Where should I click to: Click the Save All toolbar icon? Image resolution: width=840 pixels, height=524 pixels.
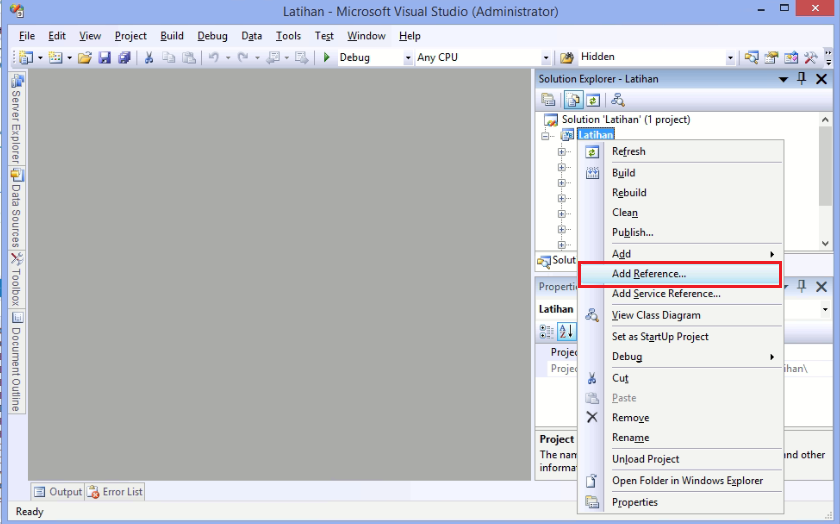[x=124, y=57]
